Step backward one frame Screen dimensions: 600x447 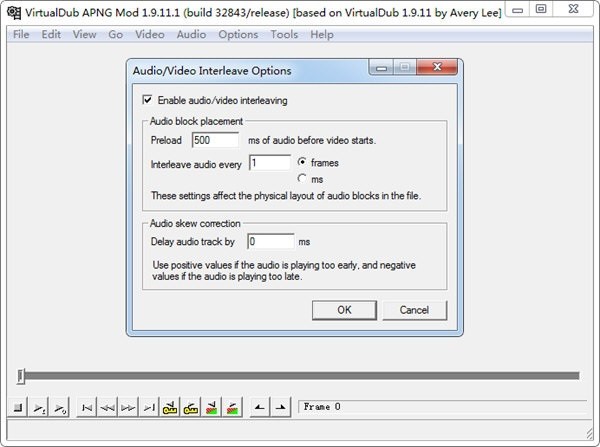coord(107,408)
